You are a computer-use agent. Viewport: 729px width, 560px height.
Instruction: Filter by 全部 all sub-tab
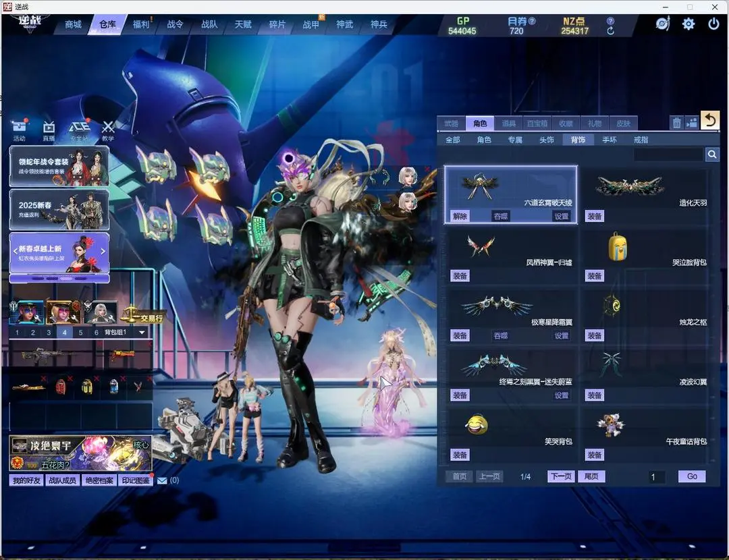(452, 140)
